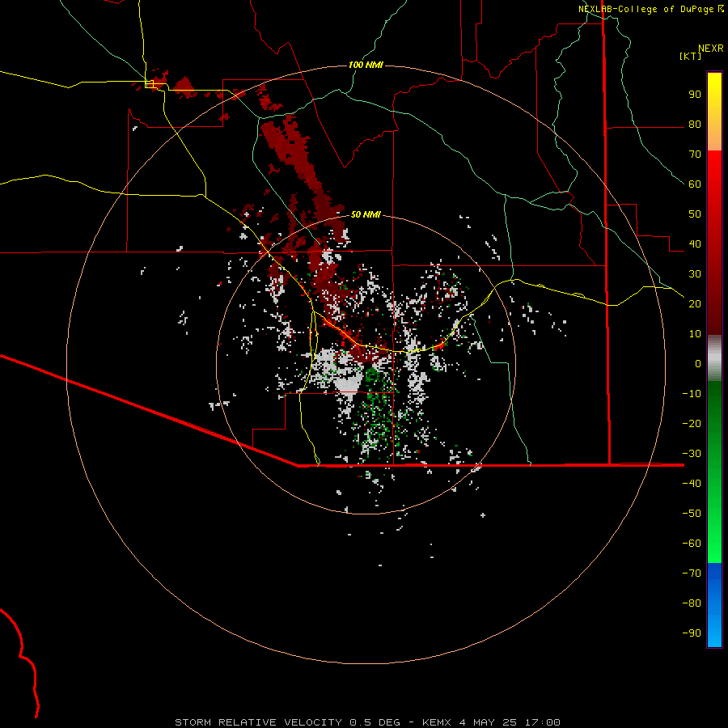The height and width of the screenshot is (728, 728).
Task: Click the -50 label on velocity scale
Action: (x=692, y=514)
